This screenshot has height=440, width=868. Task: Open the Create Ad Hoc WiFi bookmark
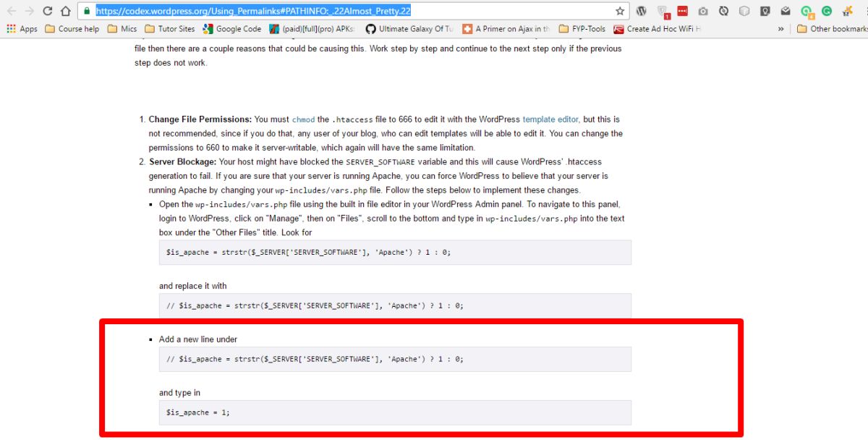click(658, 29)
